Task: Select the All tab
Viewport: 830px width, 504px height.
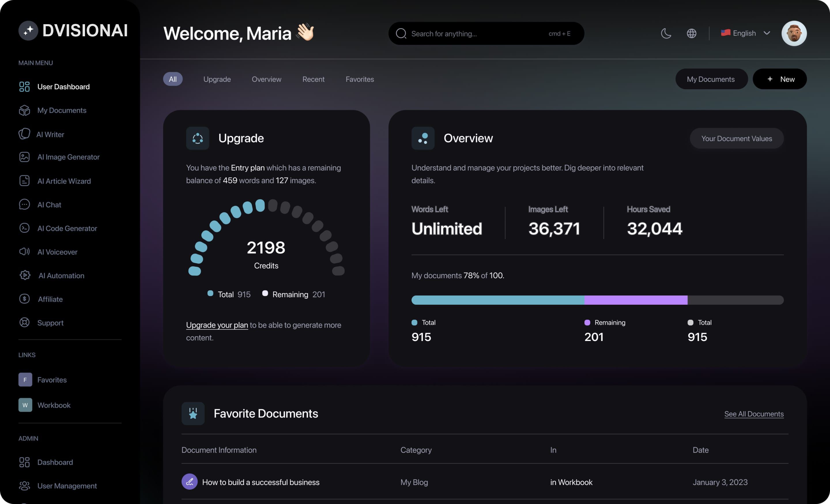Action: [173, 79]
